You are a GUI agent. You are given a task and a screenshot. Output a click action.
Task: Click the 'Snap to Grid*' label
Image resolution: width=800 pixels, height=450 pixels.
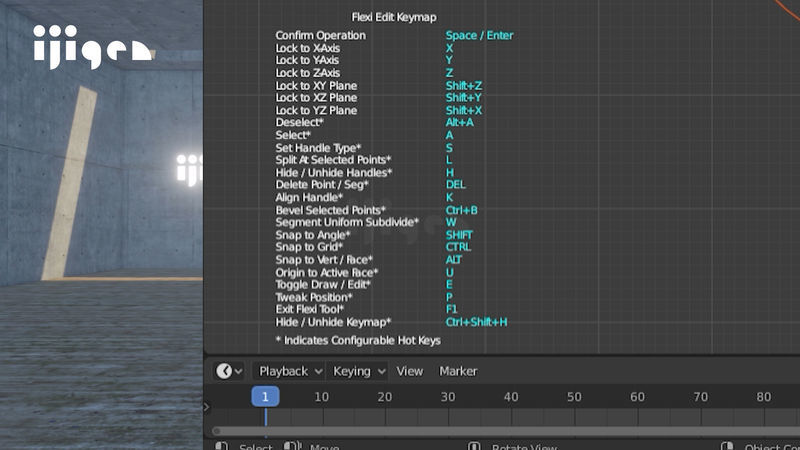click(x=309, y=247)
